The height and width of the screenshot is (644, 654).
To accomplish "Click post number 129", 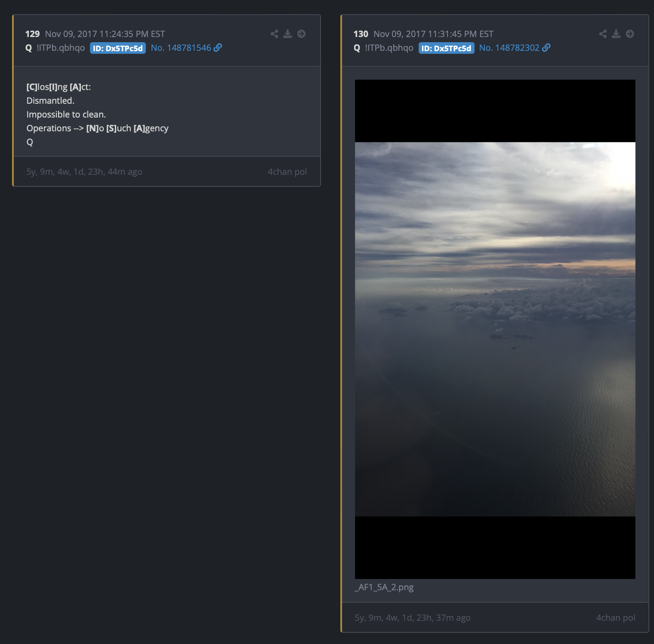I will [x=32, y=34].
